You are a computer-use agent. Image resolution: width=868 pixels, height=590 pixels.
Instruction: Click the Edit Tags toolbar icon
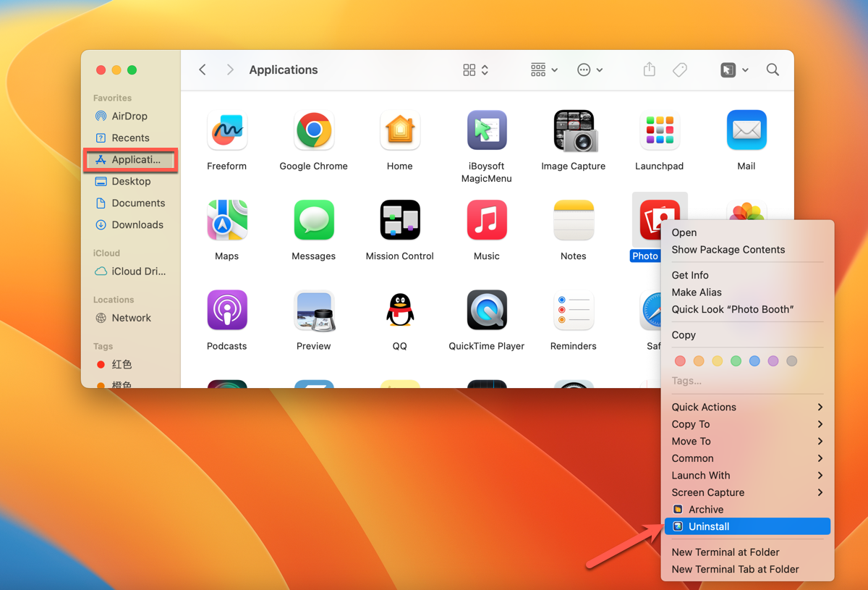coord(679,69)
